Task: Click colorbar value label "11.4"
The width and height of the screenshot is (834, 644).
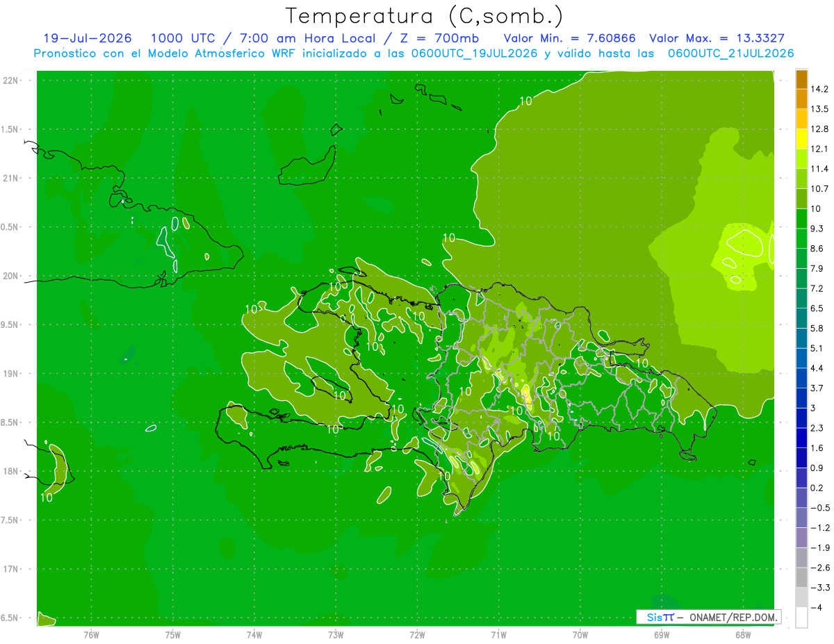Action: (819, 169)
